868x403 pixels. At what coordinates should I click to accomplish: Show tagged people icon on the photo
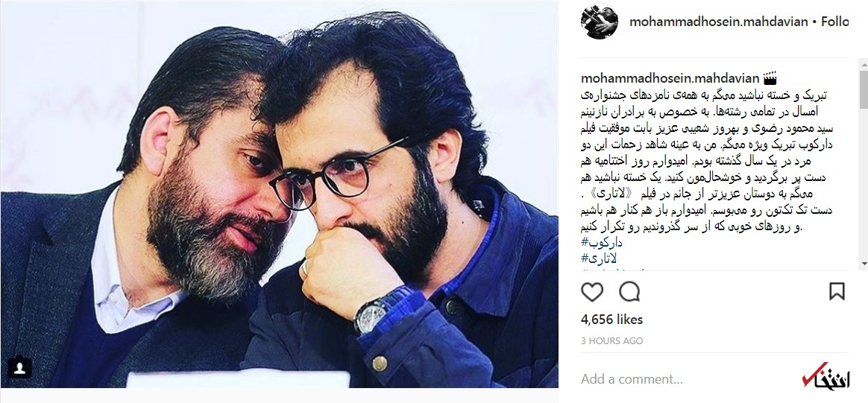(19, 367)
